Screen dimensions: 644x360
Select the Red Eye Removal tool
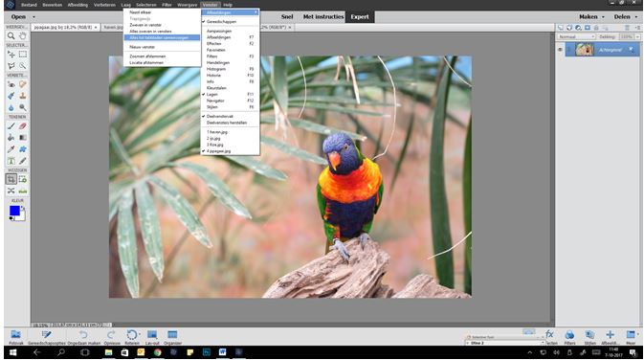tap(11, 84)
